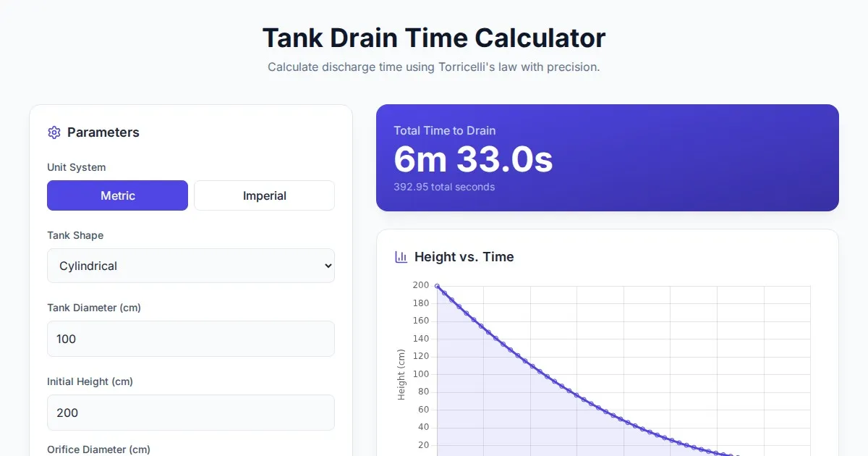The image size is (868, 456).
Task: Click the first chart data point at 200 cm
Action: point(437,287)
